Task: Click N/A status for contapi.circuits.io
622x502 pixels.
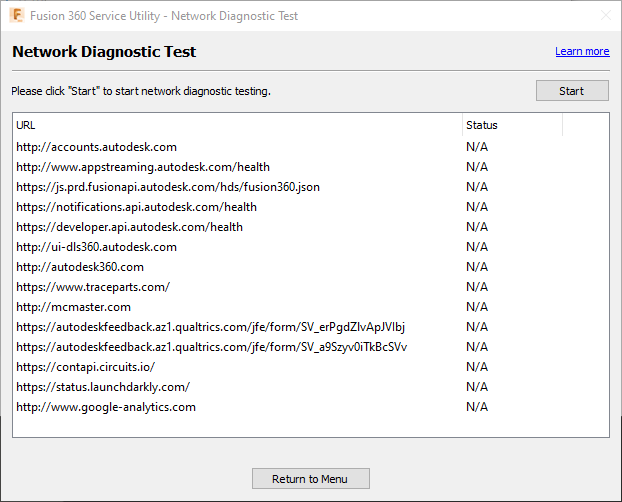Action: [x=477, y=367]
